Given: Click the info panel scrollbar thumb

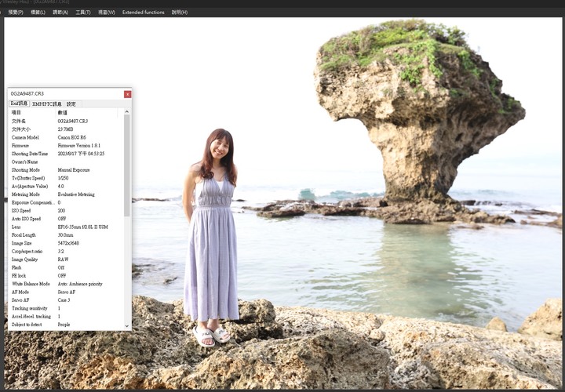Looking at the screenshot, I should pos(127,165).
